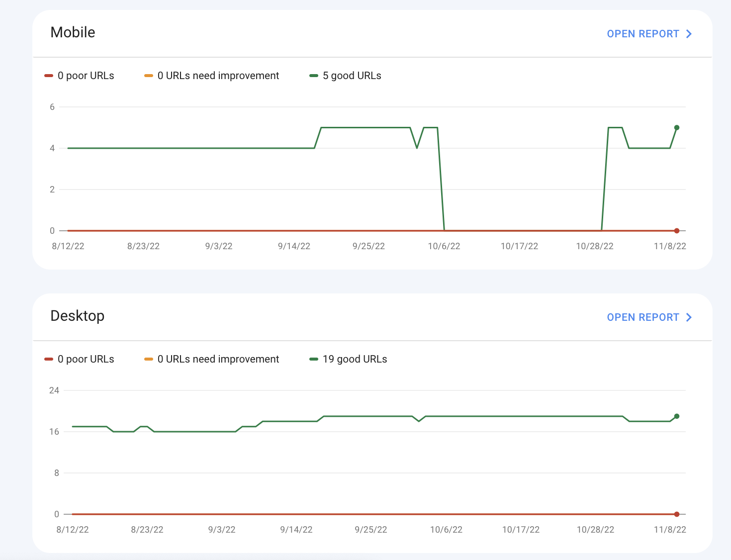Click the chevron arrow beside Desktop's Open Report
The image size is (731, 560).
point(689,317)
